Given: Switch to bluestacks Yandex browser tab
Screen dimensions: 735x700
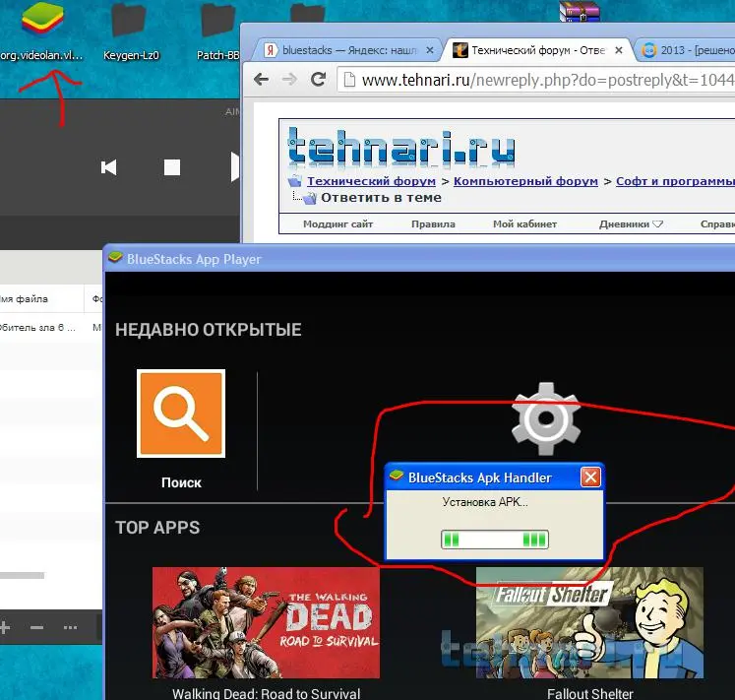Looking at the screenshot, I should coord(348,50).
